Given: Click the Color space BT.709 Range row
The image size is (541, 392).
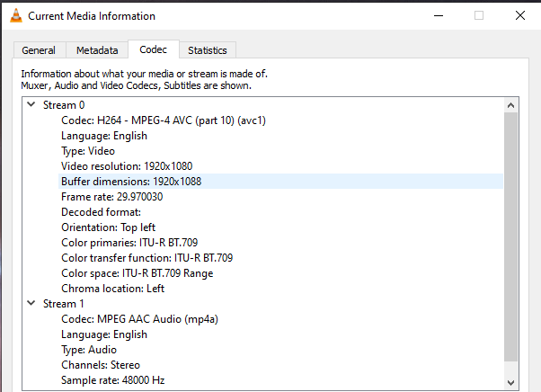Looking at the screenshot, I should (x=137, y=273).
